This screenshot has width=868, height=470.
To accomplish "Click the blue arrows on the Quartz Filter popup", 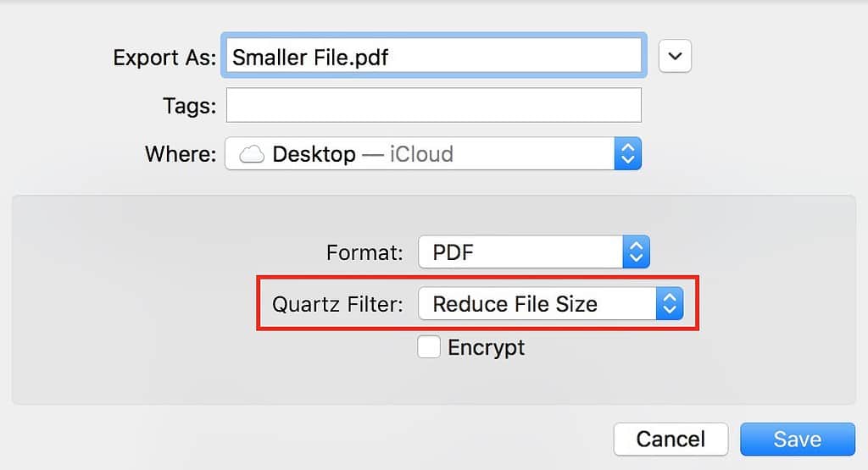I will [670, 304].
